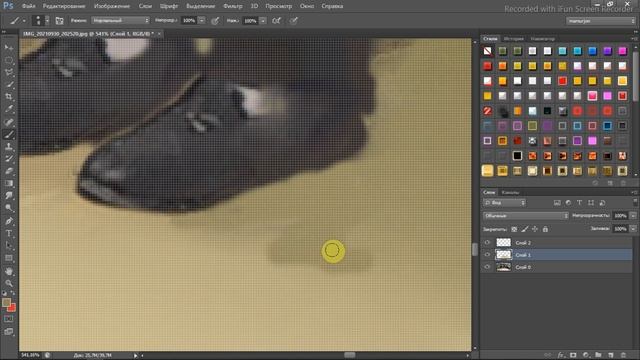Enable airbrush mode in options bar
The image size is (640, 360).
[x=276, y=20]
